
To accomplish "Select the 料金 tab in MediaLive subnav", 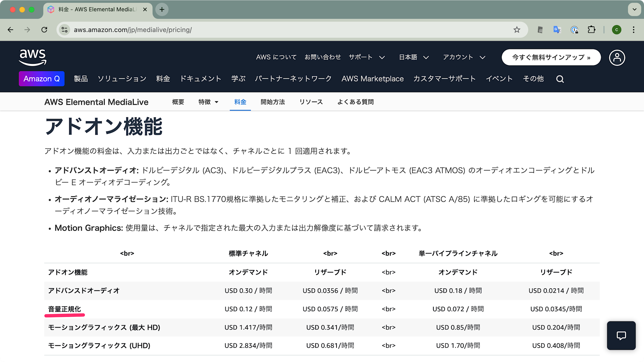I will [x=240, y=102].
